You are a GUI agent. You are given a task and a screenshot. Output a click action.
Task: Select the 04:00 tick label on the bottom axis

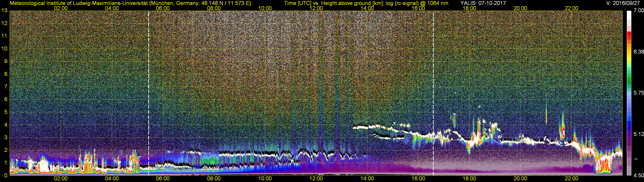[112, 179]
